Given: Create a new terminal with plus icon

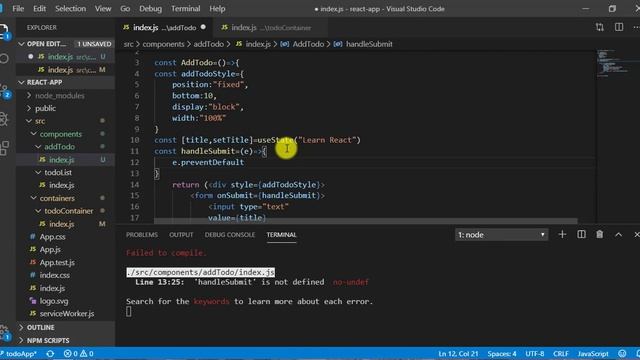Looking at the screenshot, I should pos(562,234).
